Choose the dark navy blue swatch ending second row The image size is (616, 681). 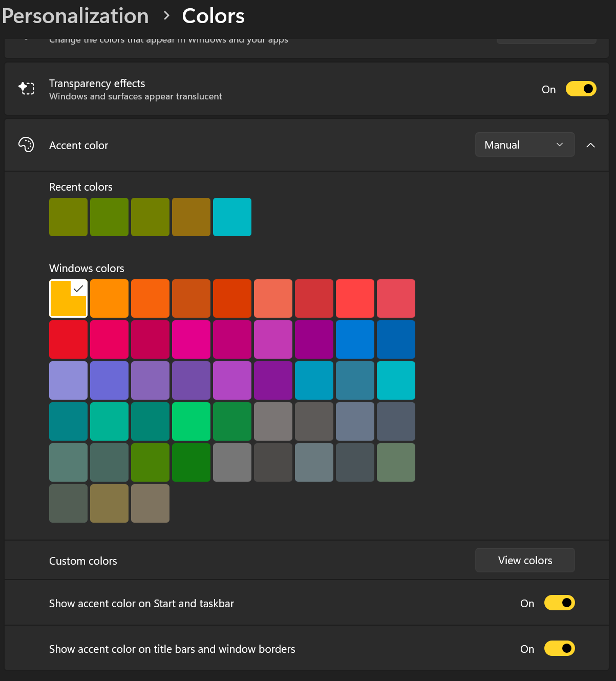pyautogui.click(x=396, y=339)
